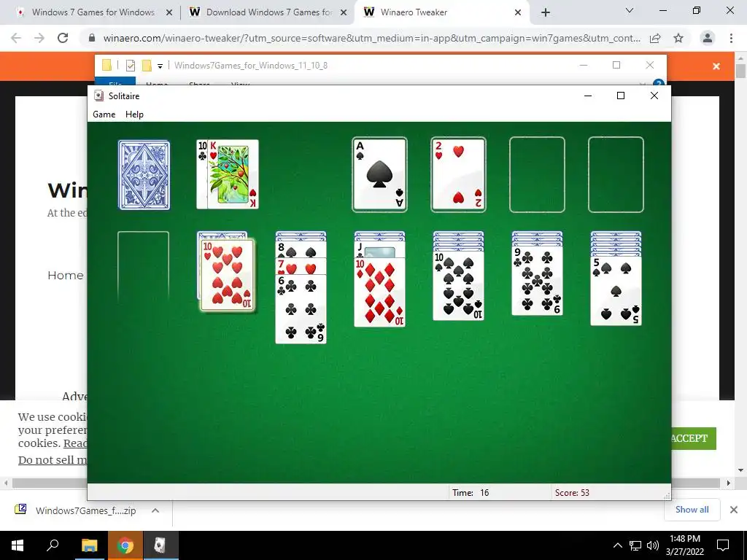Screen dimensions: 747x560
Task: Click the page vertical scrollbar thumb
Action: click(x=740, y=71)
